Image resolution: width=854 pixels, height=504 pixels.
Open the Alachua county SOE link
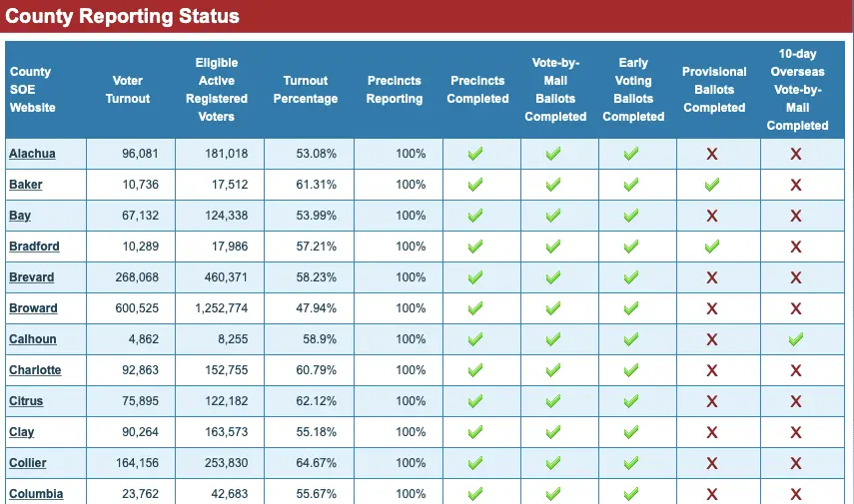tap(32, 154)
